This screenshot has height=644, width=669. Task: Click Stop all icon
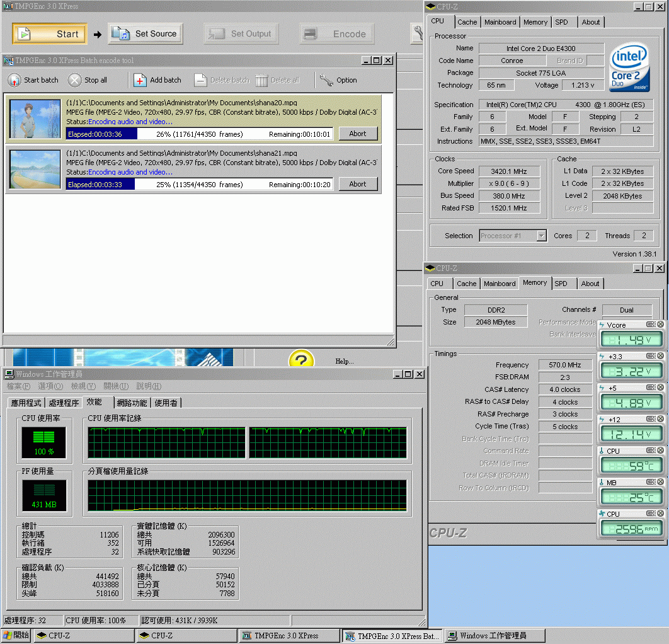point(75,80)
